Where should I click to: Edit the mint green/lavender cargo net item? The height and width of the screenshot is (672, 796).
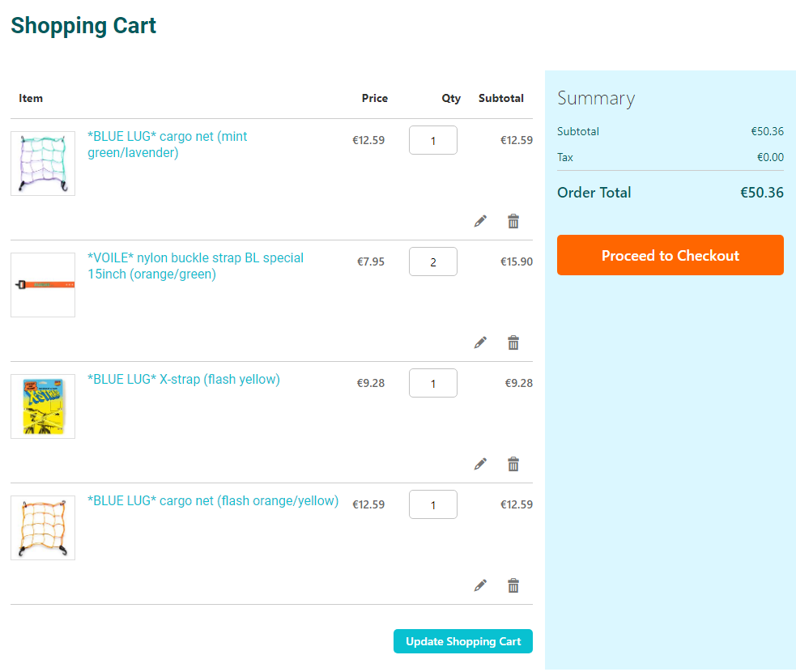480,221
